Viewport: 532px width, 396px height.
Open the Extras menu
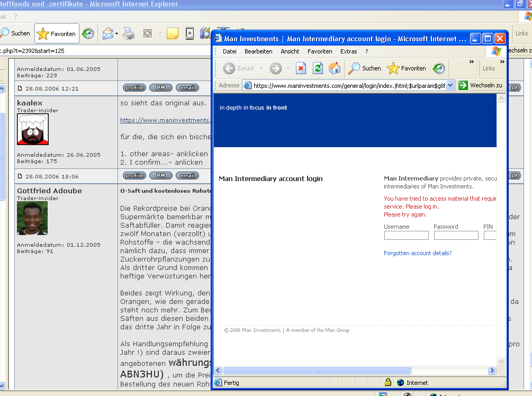click(349, 51)
